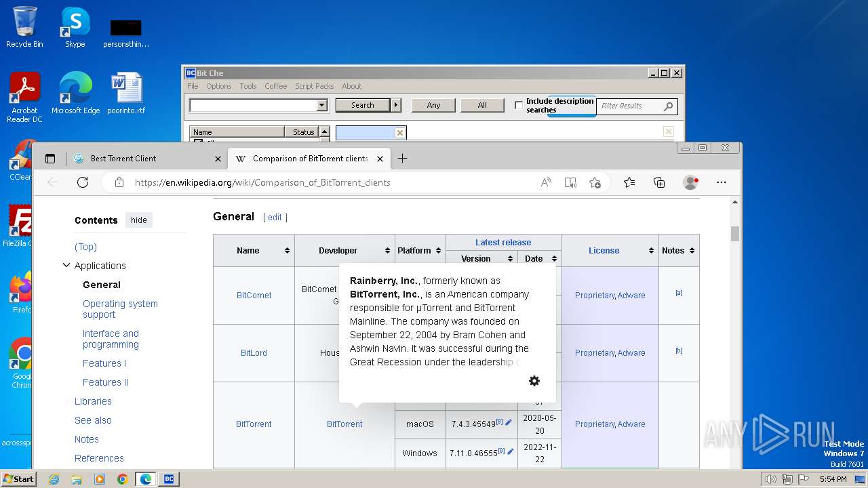Click the volume icon in system tray
The image size is (868, 488).
point(770,479)
